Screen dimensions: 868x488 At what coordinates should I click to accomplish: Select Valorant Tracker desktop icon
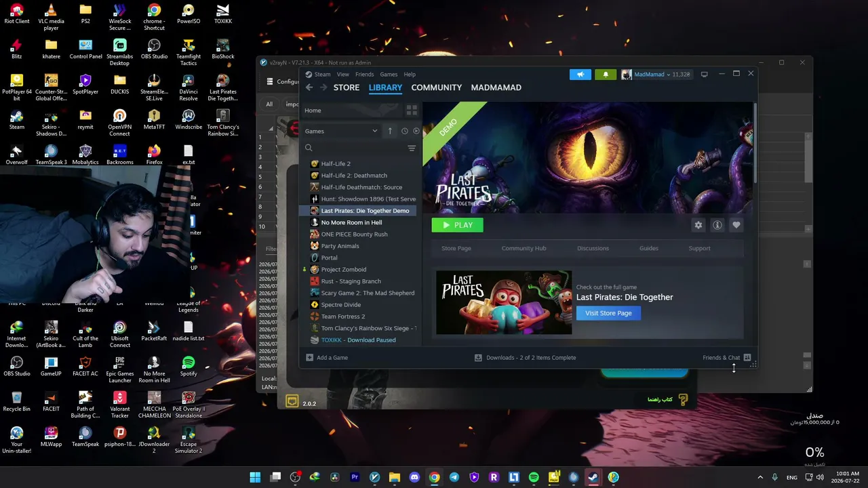120,405
